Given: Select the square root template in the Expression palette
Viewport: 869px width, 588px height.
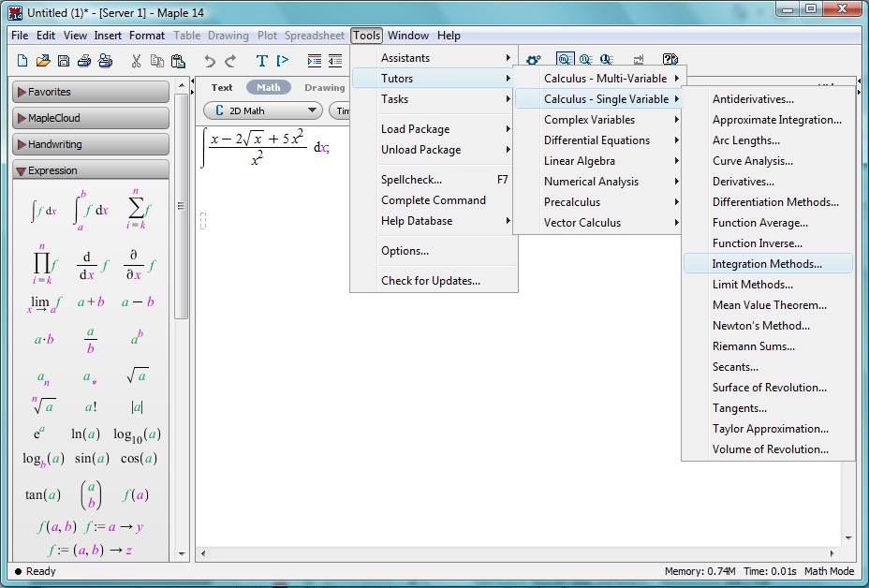Looking at the screenshot, I should [137, 376].
